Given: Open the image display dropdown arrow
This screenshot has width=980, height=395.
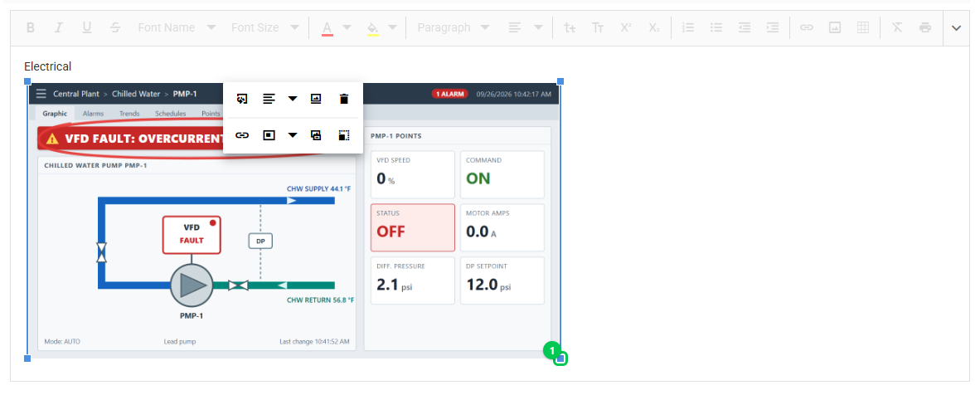Looking at the screenshot, I should click(x=293, y=135).
